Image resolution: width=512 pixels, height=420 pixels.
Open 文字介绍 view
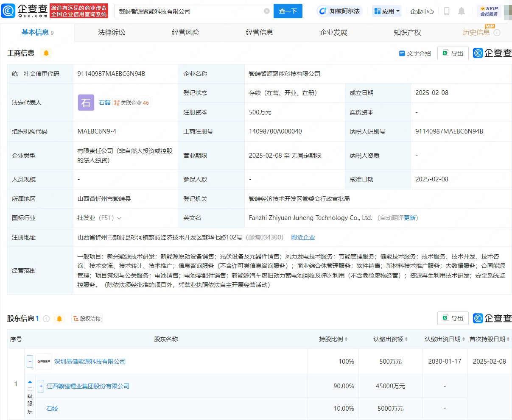[x=415, y=53]
